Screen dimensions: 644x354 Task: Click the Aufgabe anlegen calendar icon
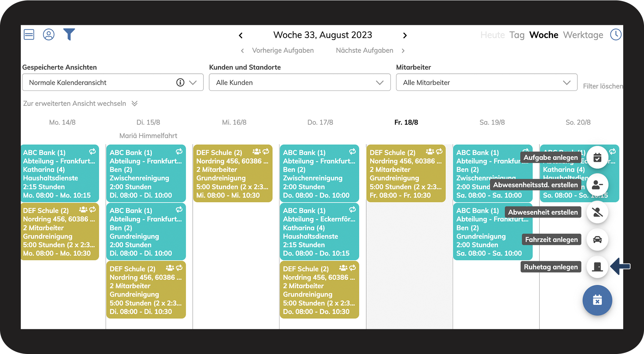[597, 157]
